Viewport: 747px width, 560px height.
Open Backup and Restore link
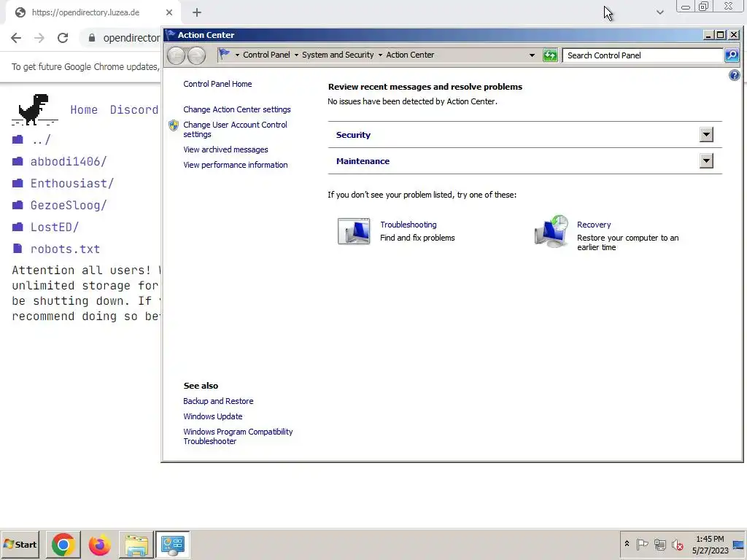point(218,401)
